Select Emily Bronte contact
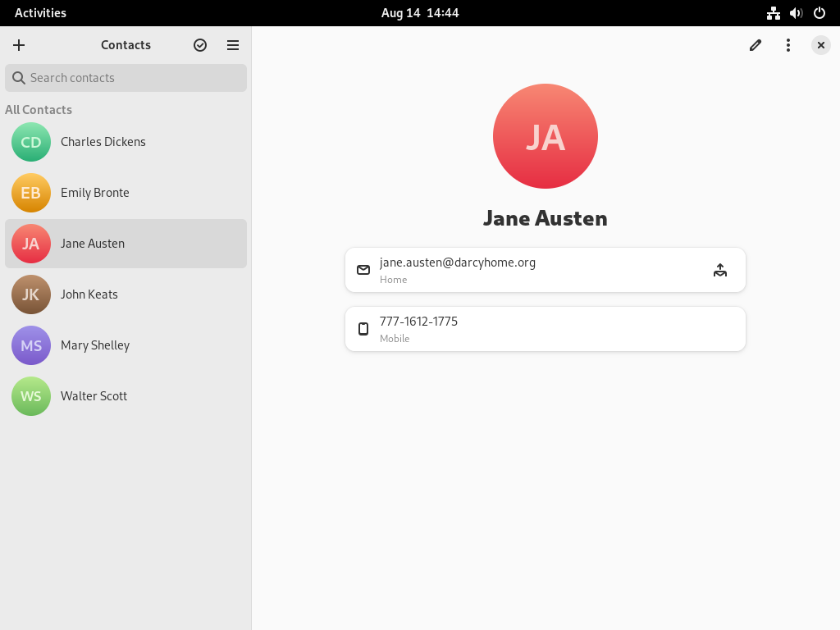 click(x=126, y=193)
